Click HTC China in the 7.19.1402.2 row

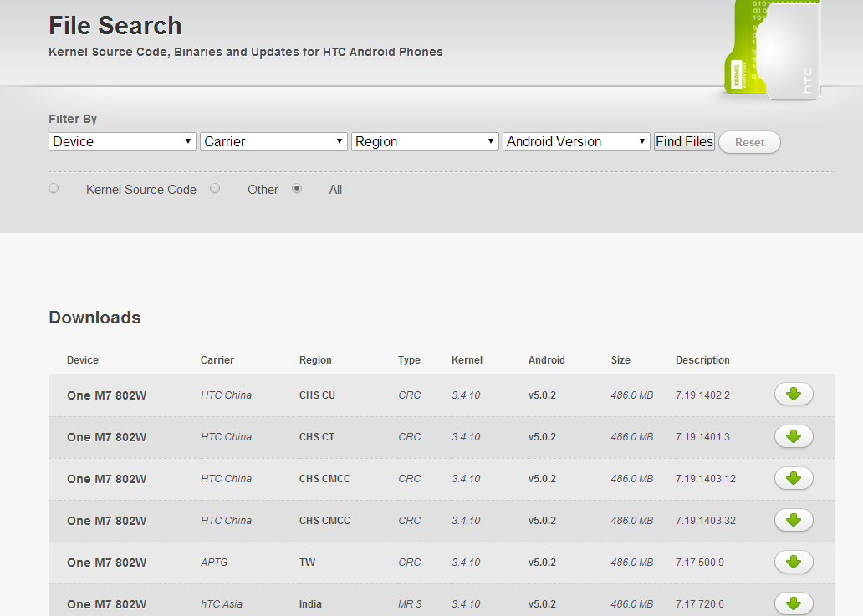(226, 395)
